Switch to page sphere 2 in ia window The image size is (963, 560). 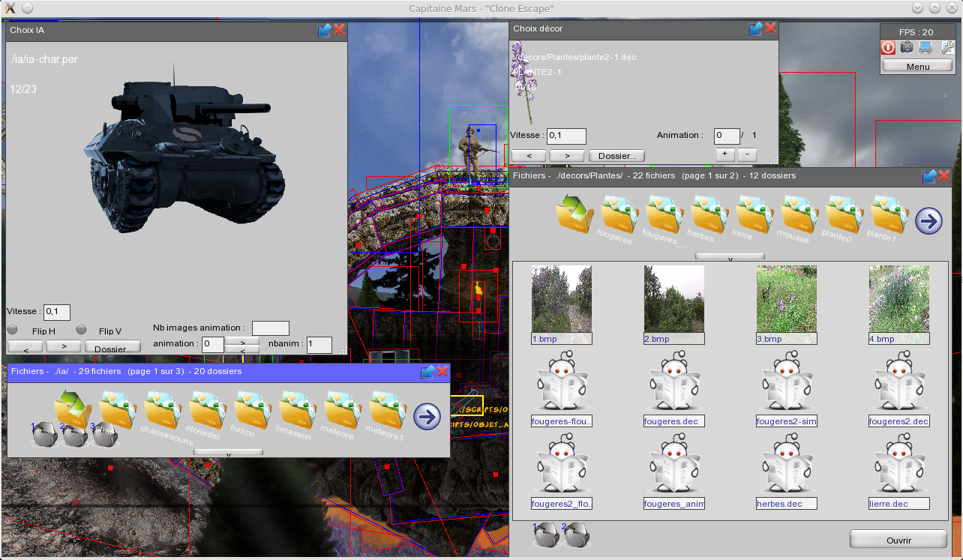click(x=74, y=435)
